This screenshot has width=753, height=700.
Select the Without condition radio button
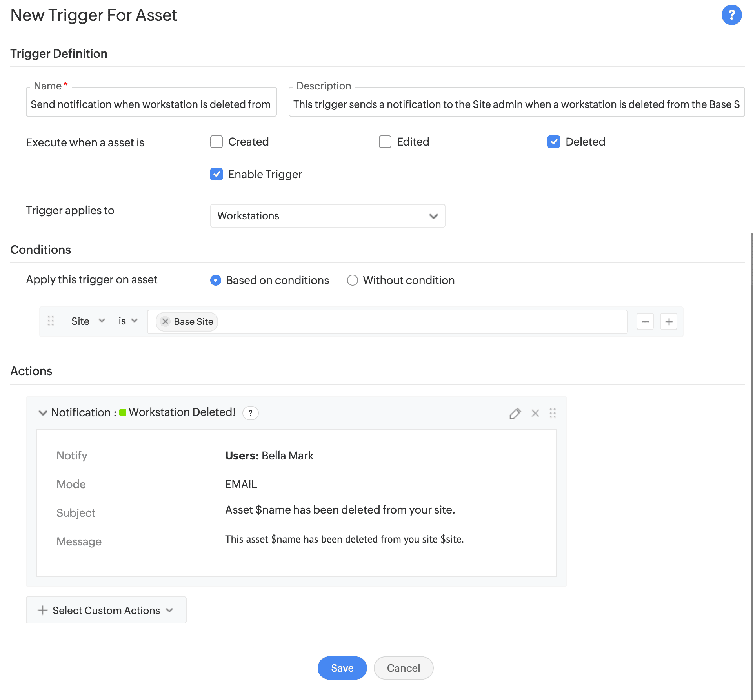[352, 280]
